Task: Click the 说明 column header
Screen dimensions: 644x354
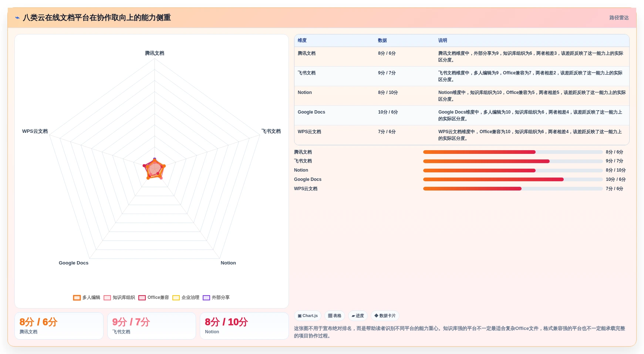Action: 443,41
